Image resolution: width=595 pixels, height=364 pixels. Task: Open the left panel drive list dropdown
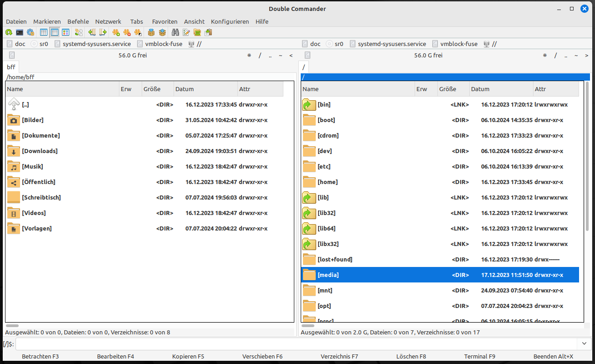[11, 55]
